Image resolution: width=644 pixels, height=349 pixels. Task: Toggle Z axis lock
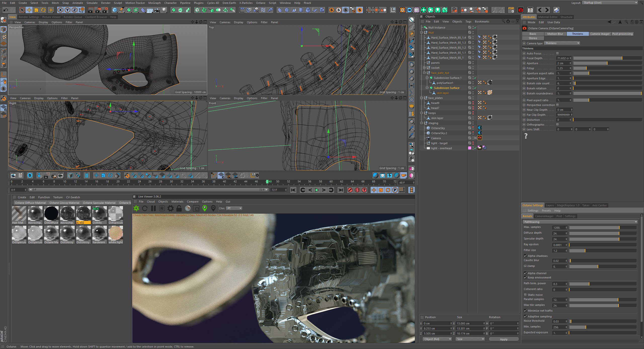tap(74, 10)
